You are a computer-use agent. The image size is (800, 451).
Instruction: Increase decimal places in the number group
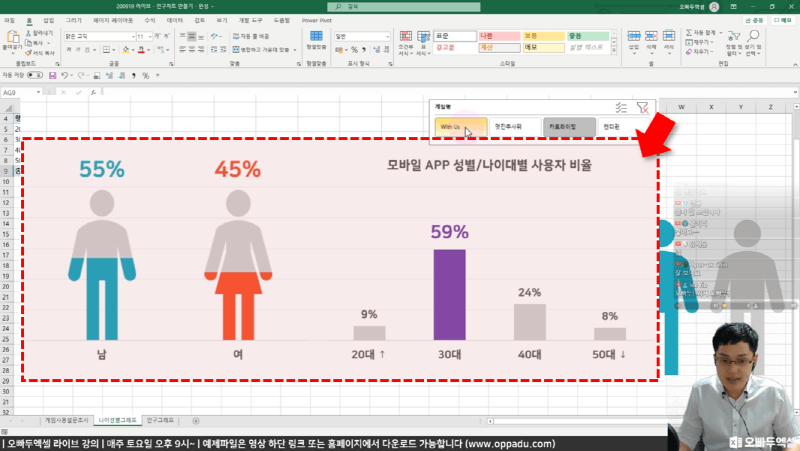(377, 49)
